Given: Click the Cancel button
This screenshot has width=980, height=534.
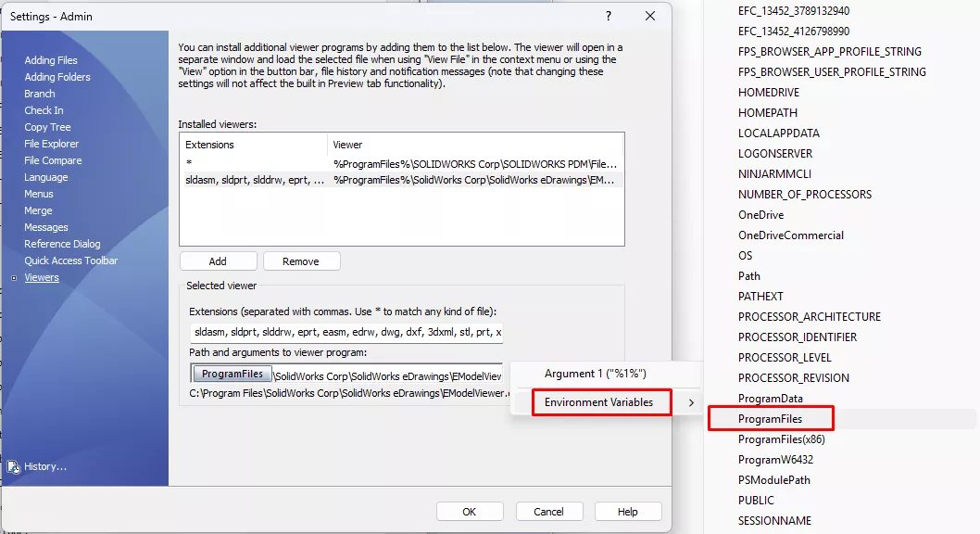Looking at the screenshot, I should (x=548, y=512).
